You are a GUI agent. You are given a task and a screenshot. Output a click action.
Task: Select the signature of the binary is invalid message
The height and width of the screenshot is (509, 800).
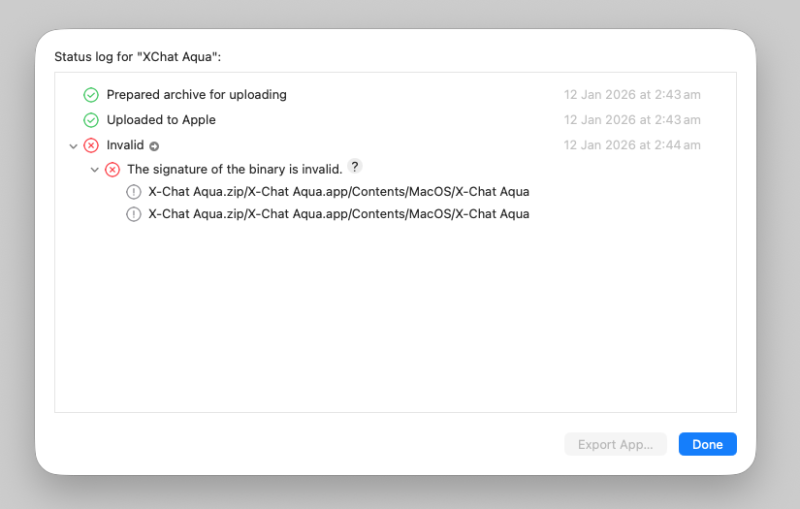[x=234, y=169]
